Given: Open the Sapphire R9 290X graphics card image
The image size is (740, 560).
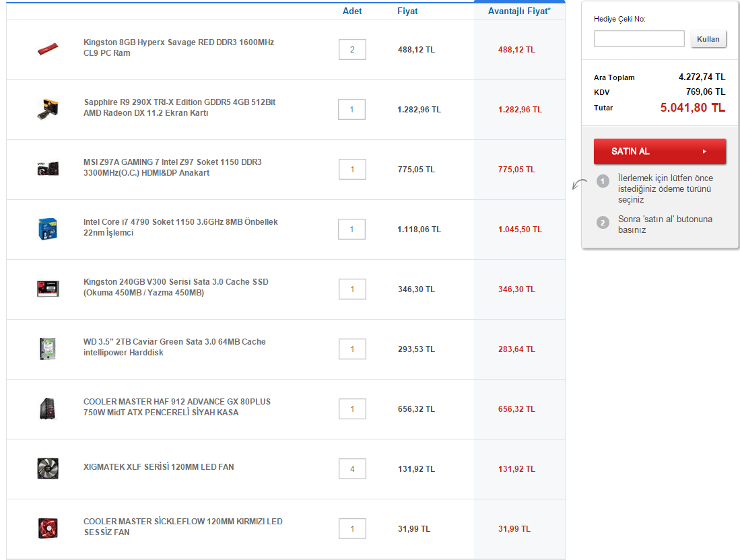Looking at the screenshot, I should [x=48, y=109].
